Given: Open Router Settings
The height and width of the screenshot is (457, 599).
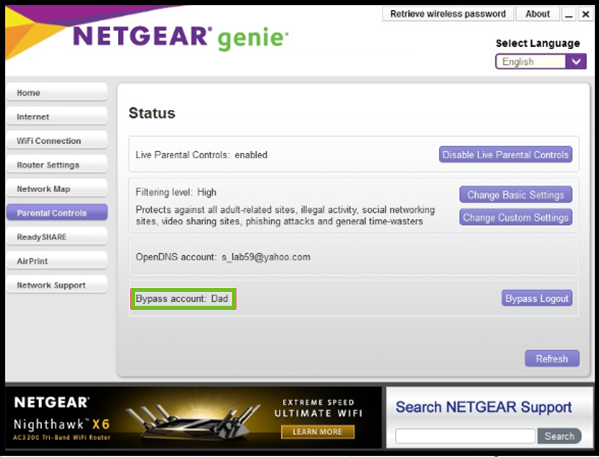Looking at the screenshot, I should [x=57, y=165].
